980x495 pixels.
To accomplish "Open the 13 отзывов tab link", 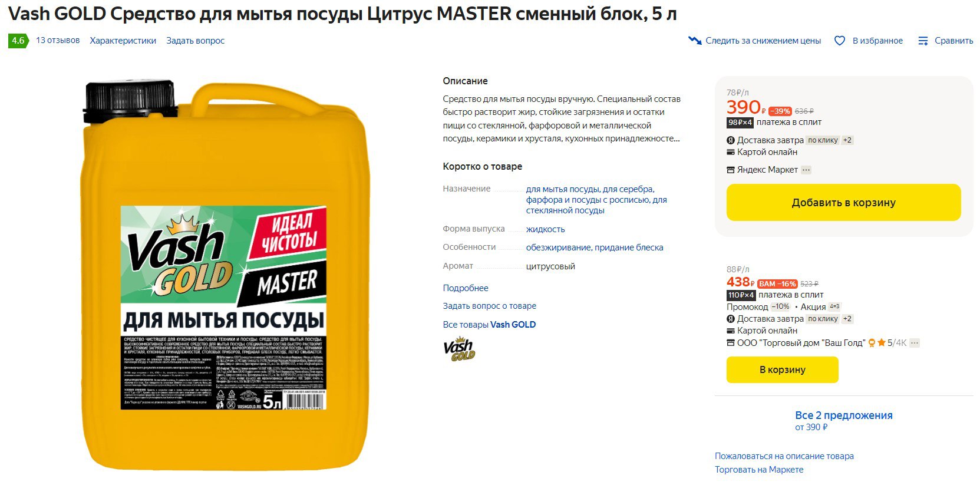I will coord(58,41).
